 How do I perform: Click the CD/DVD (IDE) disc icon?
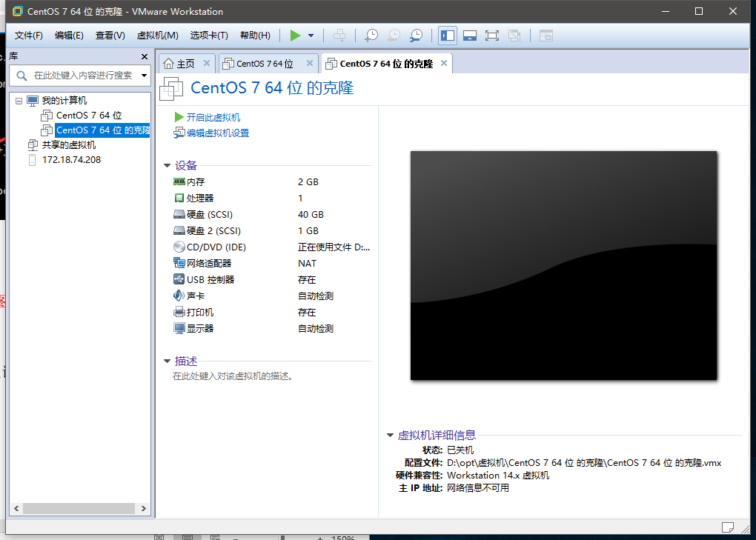179,247
